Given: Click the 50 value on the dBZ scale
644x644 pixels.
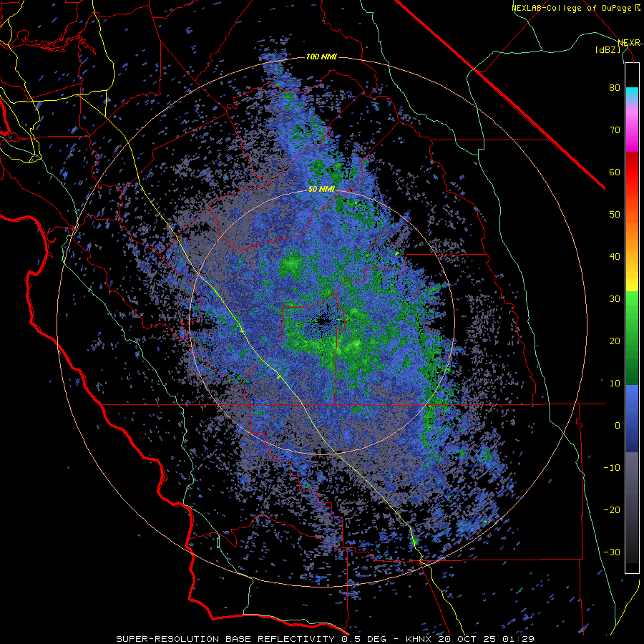Looking at the screenshot, I should 615,215.
